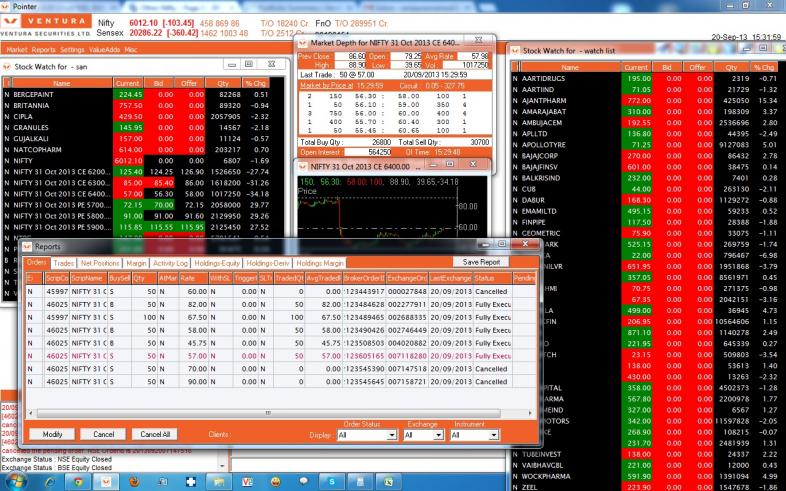The image size is (786, 491).
Task: Open the Margin tab in Reports
Action: [136, 263]
